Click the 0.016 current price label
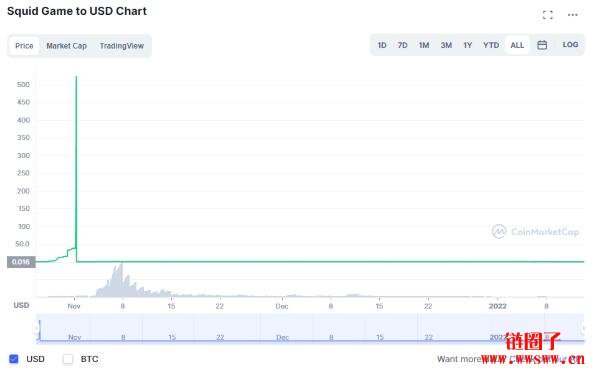The width and height of the screenshot is (594, 369). [21, 262]
